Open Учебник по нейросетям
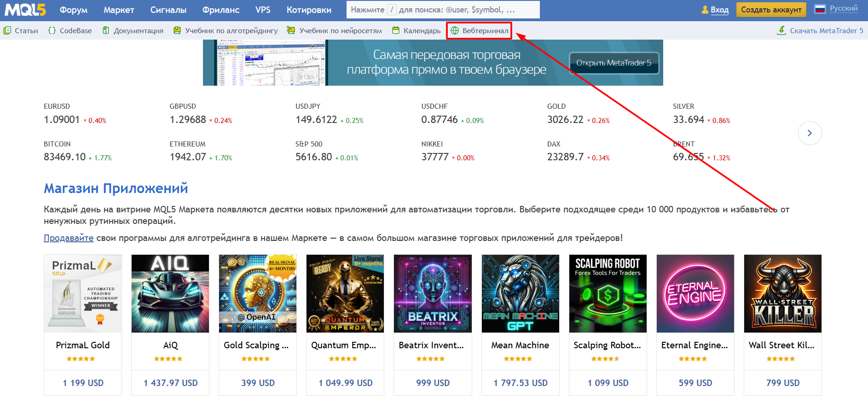868x398 pixels. [341, 30]
